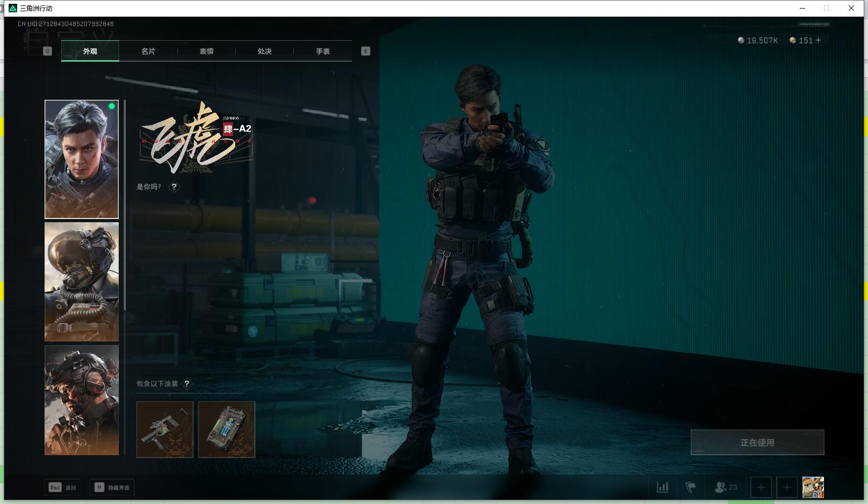Click the first empty squad slot plus

(761, 487)
